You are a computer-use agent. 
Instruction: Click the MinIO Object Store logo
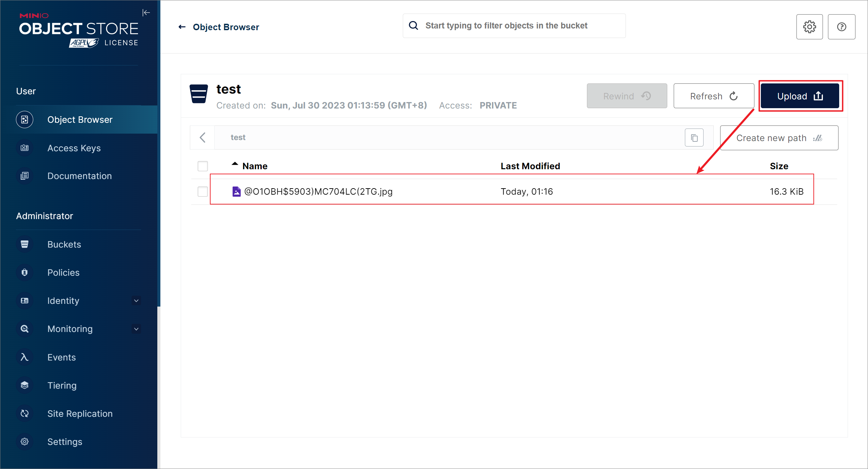79,30
